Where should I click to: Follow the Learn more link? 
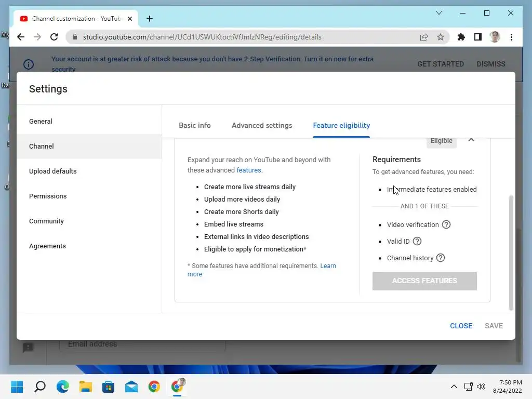[328, 266]
